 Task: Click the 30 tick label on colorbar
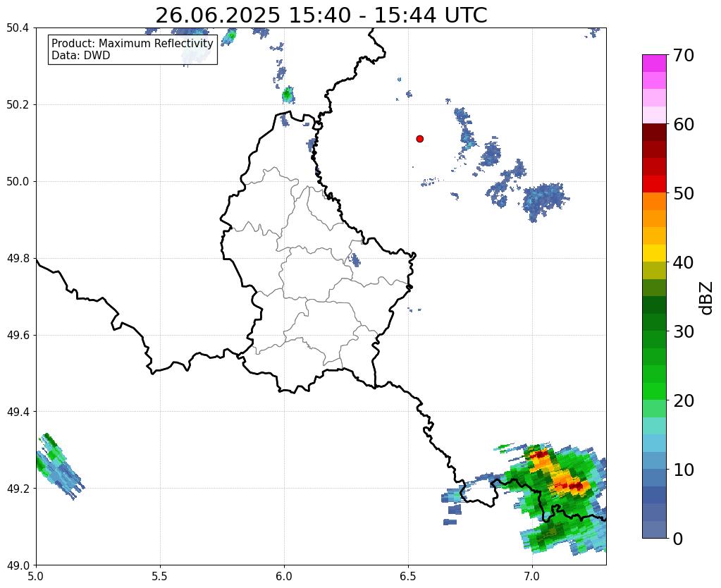(684, 331)
